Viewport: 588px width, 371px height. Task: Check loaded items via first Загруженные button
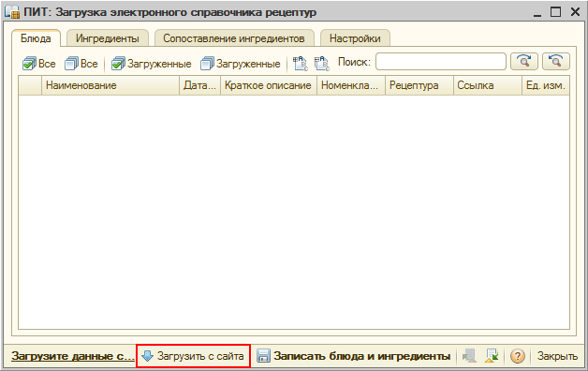(x=152, y=64)
